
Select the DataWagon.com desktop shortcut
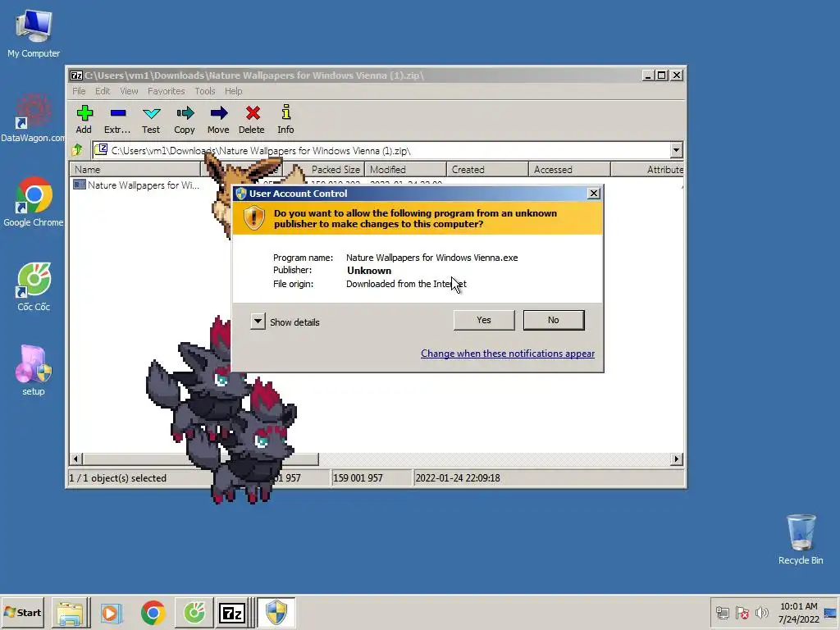(33, 118)
